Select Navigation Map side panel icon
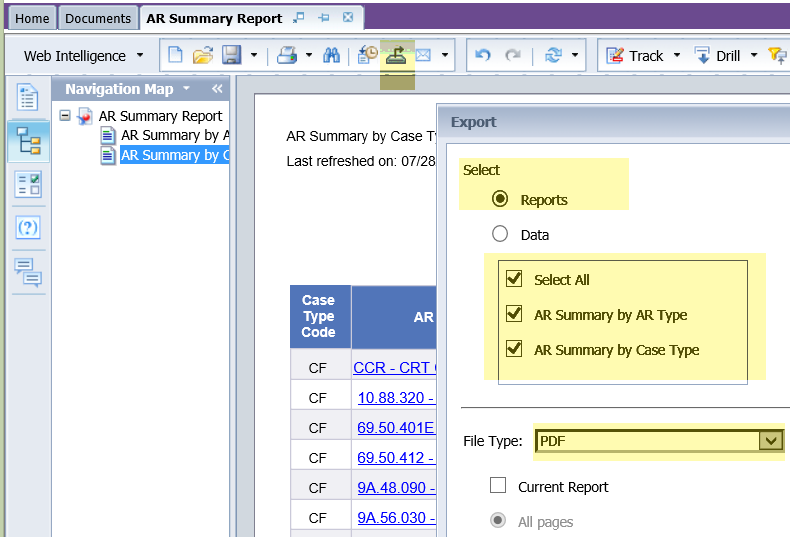Viewport: 790px width, 537px height. pos(28,141)
